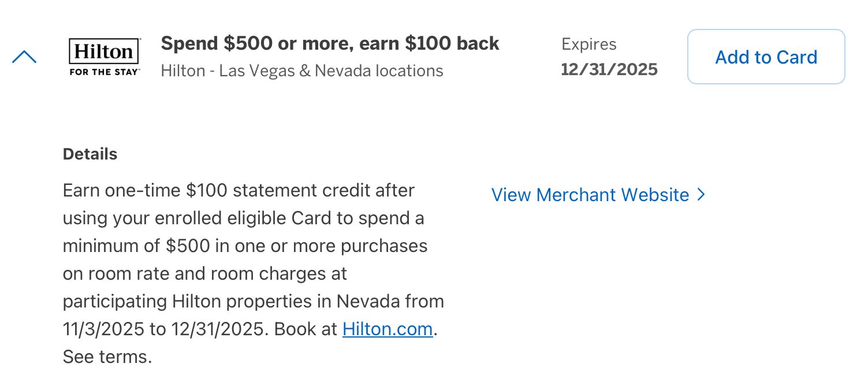Open the Hilton.com hyperlink

[388, 329]
